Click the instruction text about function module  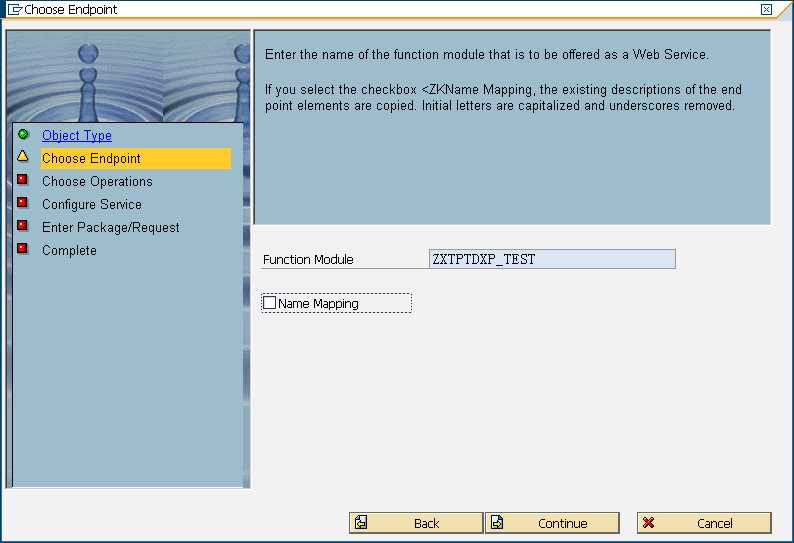click(x=486, y=54)
